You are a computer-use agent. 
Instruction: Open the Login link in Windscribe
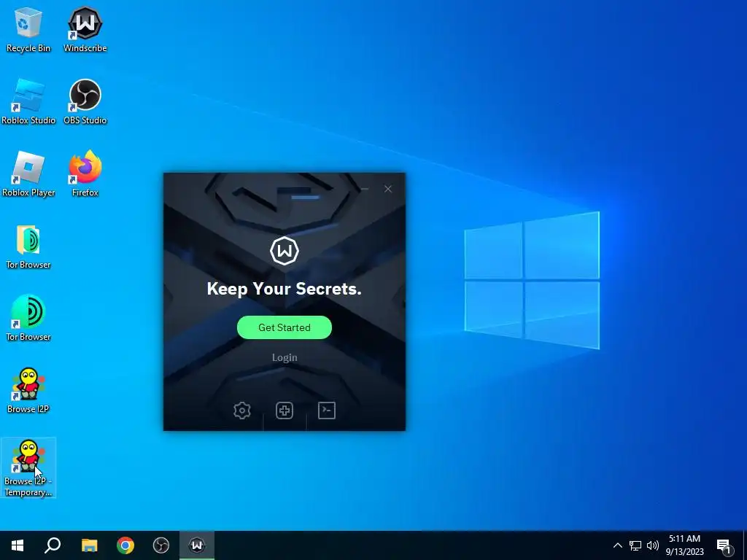coord(285,357)
